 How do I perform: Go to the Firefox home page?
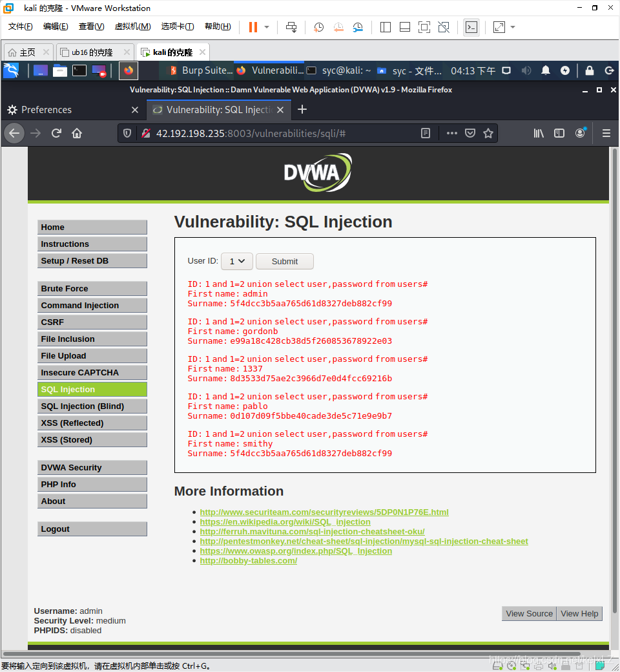click(77, 133)
